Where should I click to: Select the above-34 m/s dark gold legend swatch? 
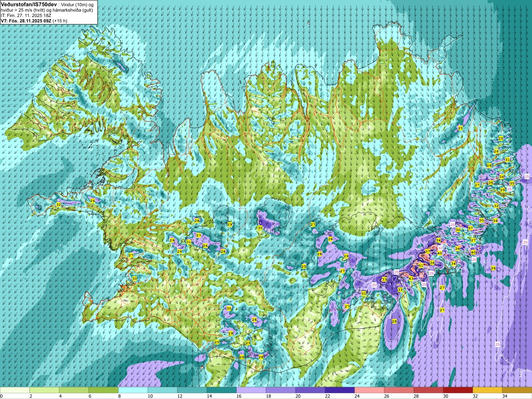517,390
